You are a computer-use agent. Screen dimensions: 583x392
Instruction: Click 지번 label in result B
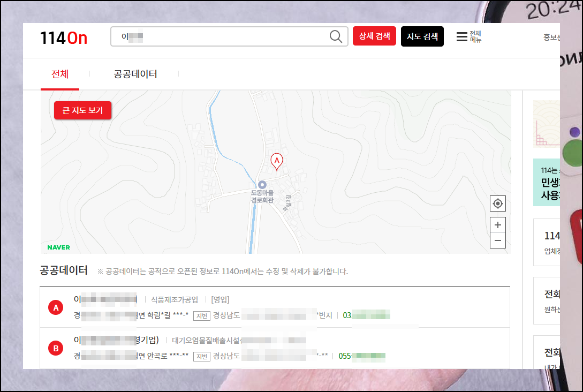(202, 356)
